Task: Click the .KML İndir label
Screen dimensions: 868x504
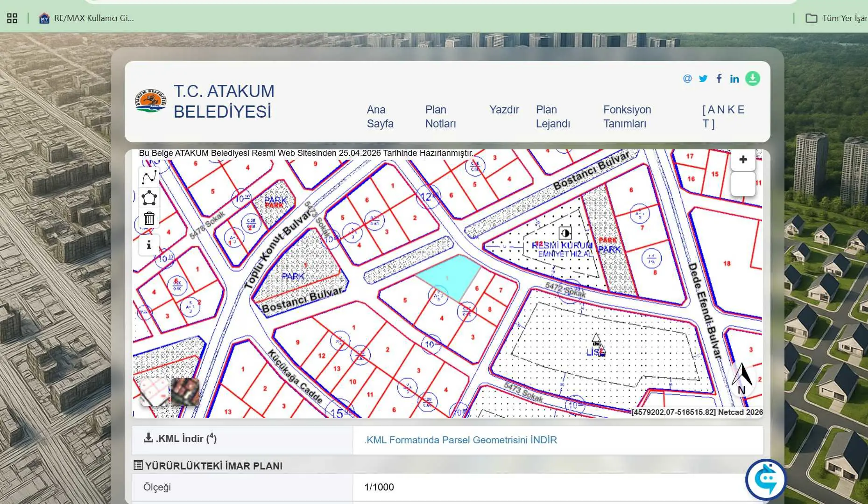Action: pos(180,438)
